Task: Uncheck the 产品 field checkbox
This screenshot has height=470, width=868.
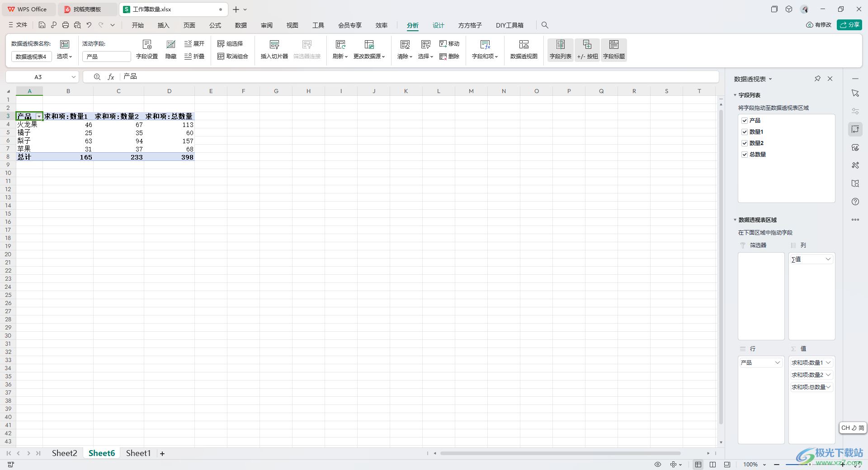Action: point(745,121)
